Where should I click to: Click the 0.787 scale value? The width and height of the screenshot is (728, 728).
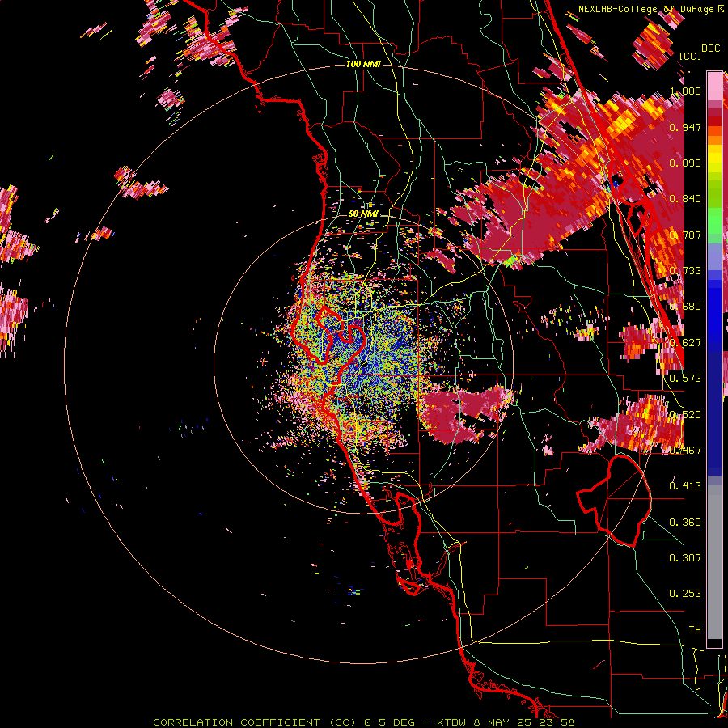[685, 235]
